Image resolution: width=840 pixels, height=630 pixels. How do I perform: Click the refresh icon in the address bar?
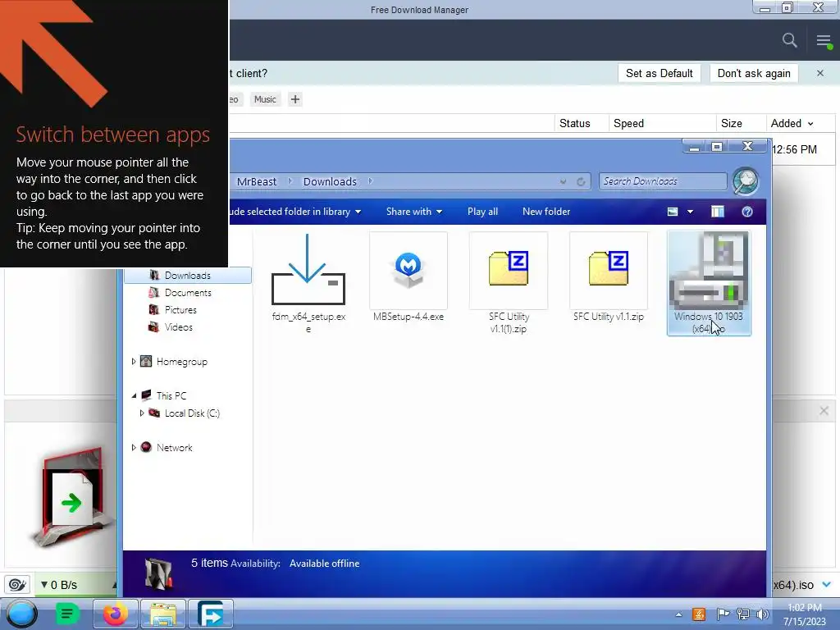(x=581, y=181)
